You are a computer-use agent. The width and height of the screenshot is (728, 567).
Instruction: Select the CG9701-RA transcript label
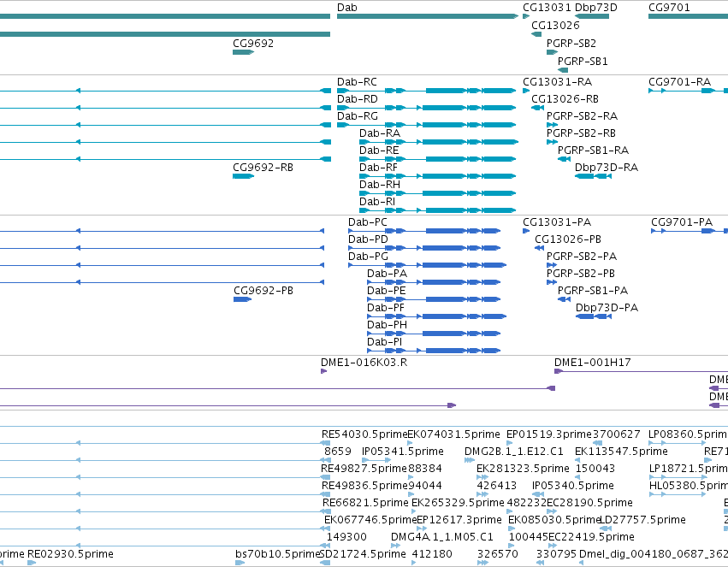coord(679,81)
